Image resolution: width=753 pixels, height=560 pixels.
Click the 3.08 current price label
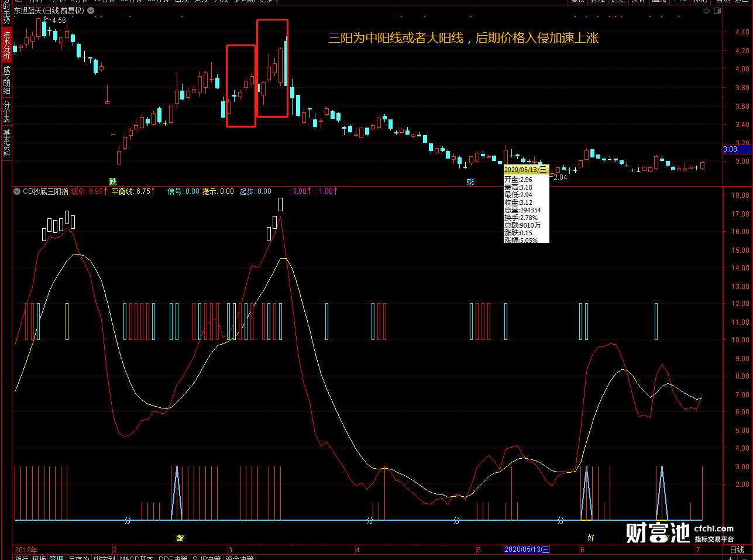tap(731, 149)
